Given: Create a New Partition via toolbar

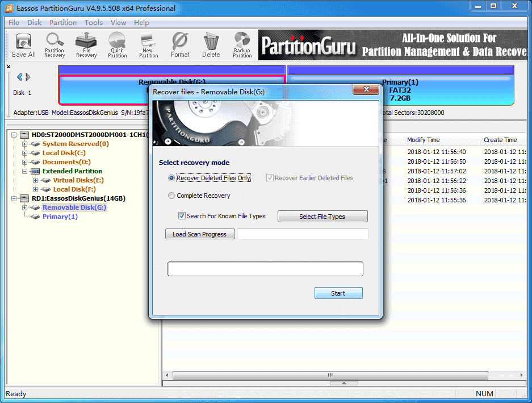Looking at the screenshot, I should (x=149, y=45).
